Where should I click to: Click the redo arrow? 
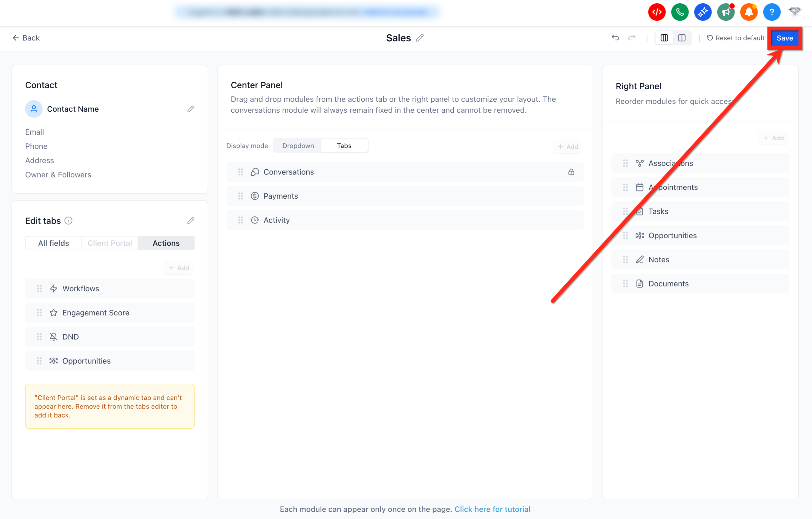pos(632,38)
